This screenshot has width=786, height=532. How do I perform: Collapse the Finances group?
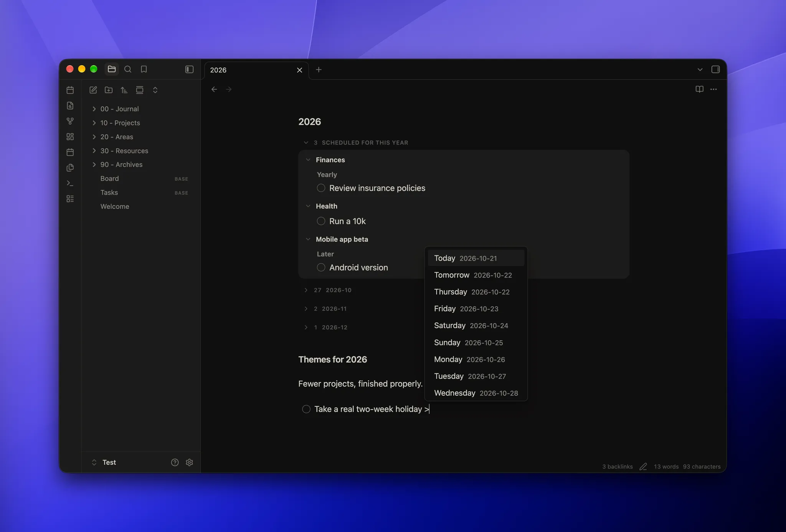click(308, 160)
